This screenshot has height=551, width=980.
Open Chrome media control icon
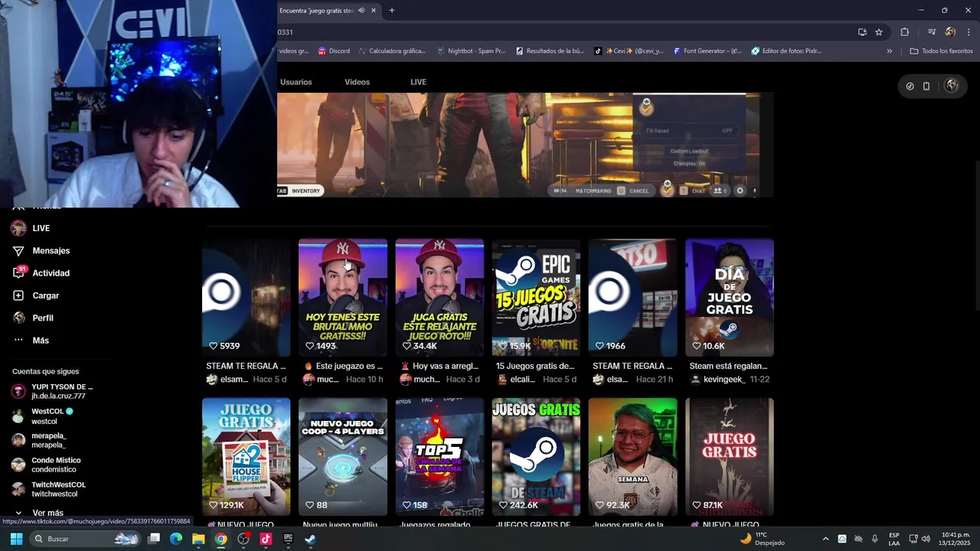[x=932, y=32]
